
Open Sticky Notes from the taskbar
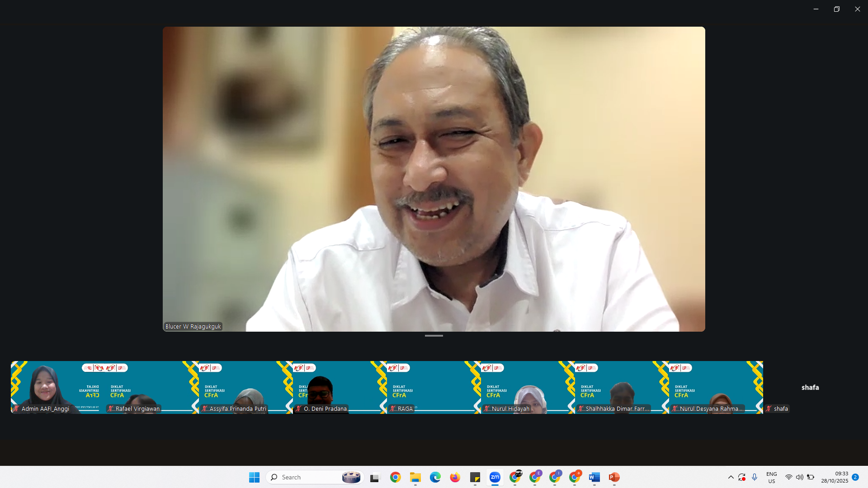click(x=475, y=477)
